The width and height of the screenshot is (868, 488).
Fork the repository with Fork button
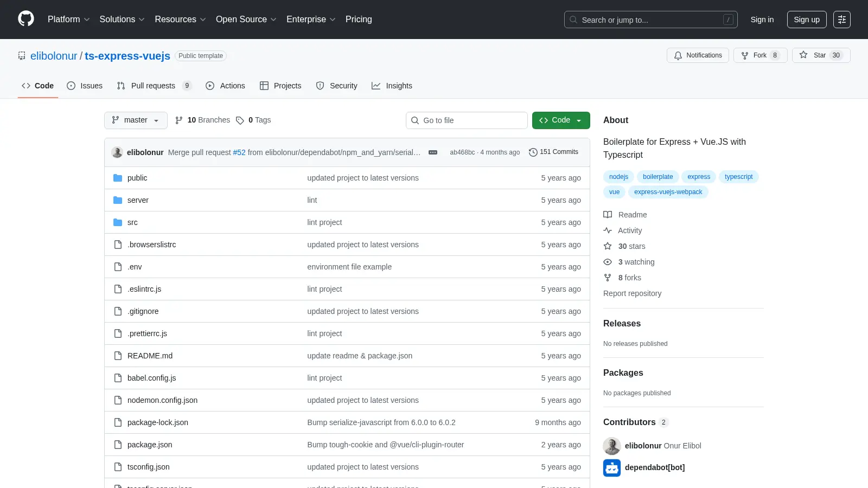(760, 55)
